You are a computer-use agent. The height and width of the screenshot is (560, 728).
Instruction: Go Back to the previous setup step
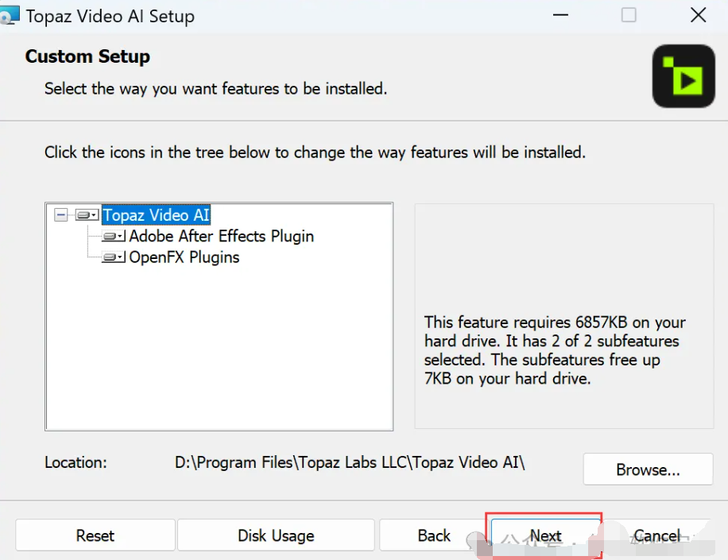click(x=434, y=535)
